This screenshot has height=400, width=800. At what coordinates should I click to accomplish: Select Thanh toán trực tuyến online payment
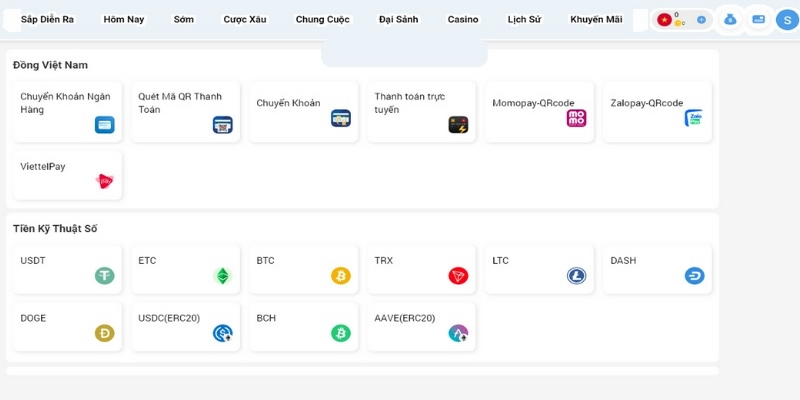pos(422,111)
